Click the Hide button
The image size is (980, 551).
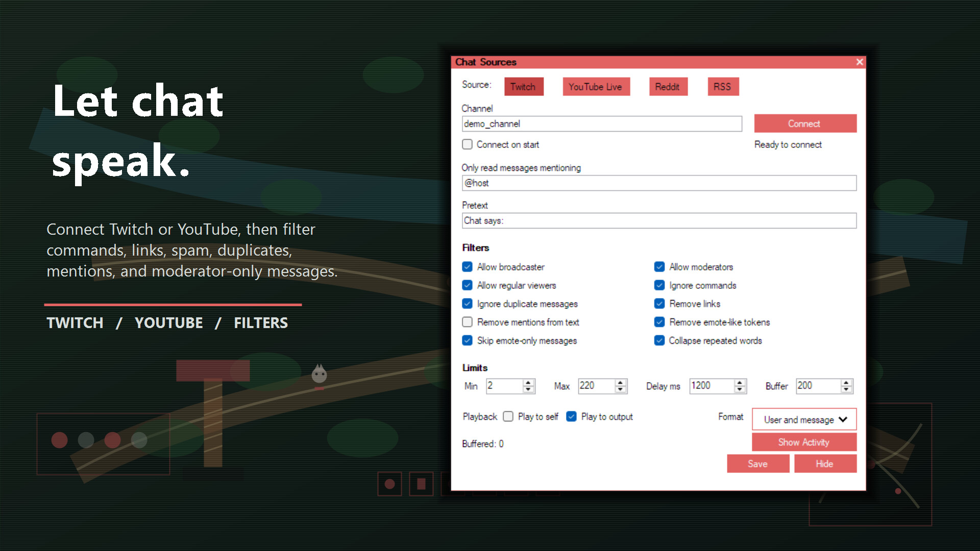coord(825,464)
